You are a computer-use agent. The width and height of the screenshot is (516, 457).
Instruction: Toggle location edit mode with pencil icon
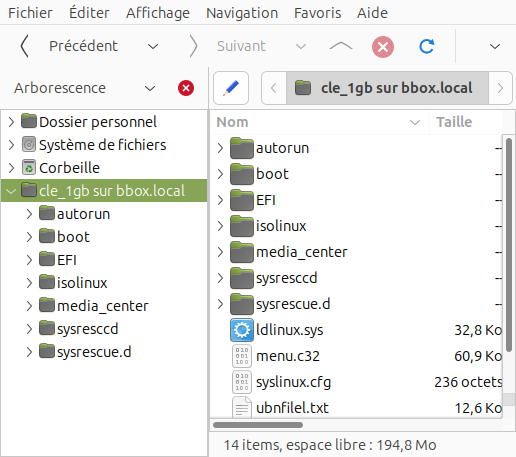click(231, 88)
